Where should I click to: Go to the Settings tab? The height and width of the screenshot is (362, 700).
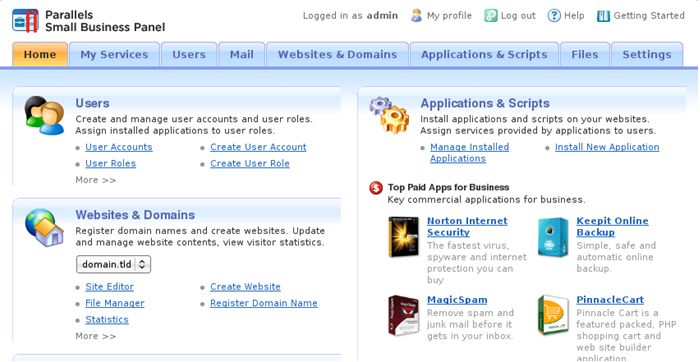(x=647, y=54)
